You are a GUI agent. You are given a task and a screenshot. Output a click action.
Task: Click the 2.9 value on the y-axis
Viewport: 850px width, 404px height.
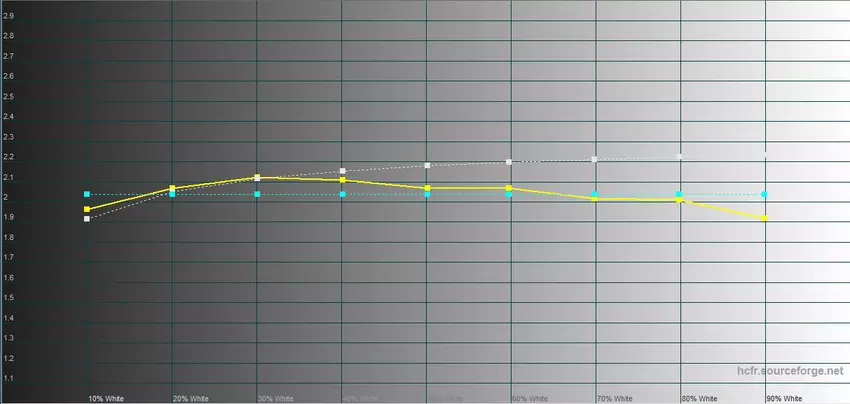click(x=8, y=16)
